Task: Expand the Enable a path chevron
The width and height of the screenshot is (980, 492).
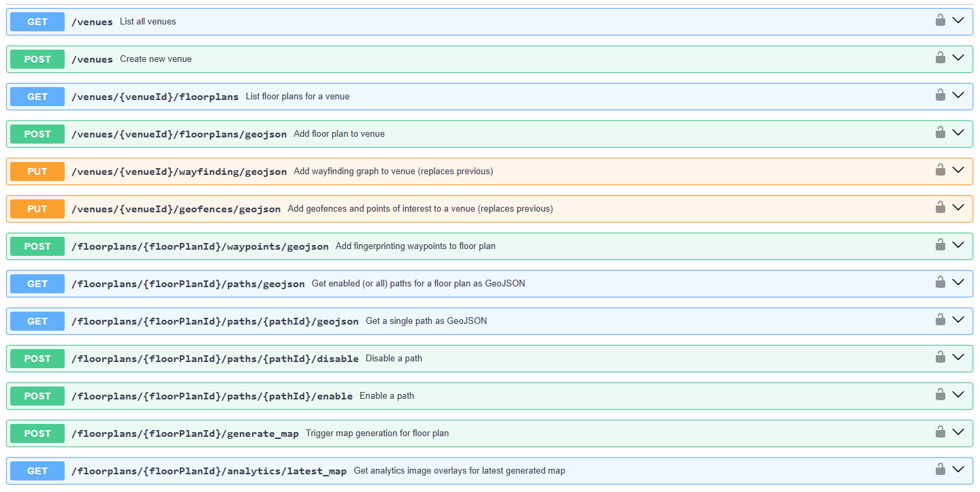Action: click(x=958, y=395)
